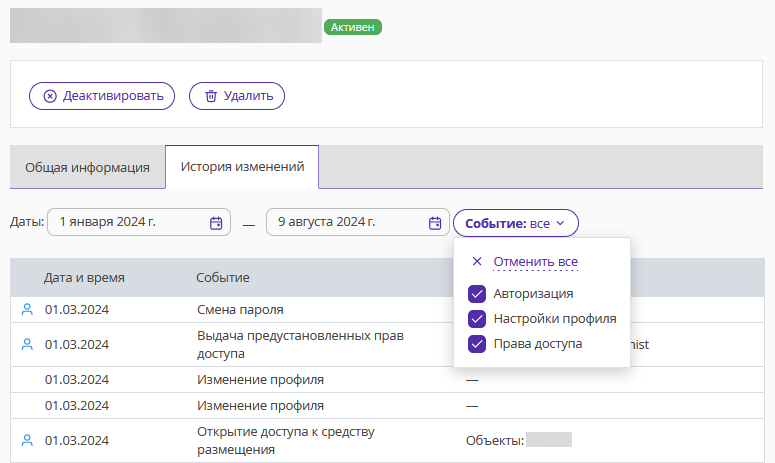Select the История изменений tab
775x463 pixels.
point(242,167)
